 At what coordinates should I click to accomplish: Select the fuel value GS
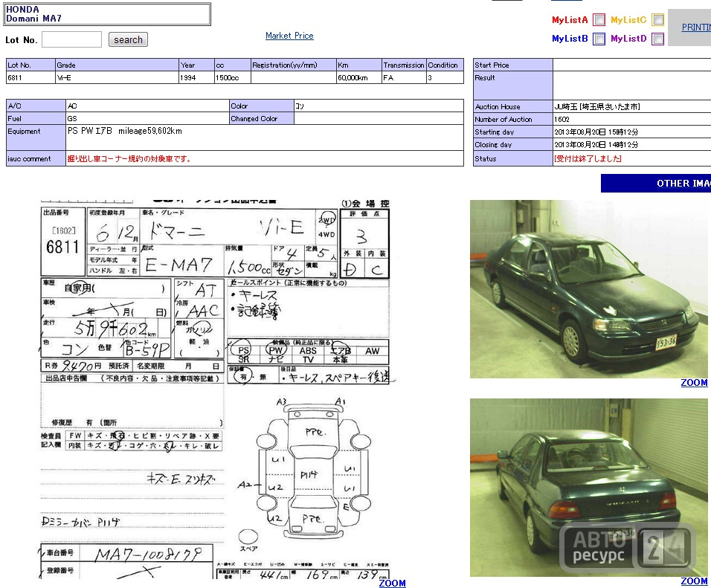click(x=72, y=118)
